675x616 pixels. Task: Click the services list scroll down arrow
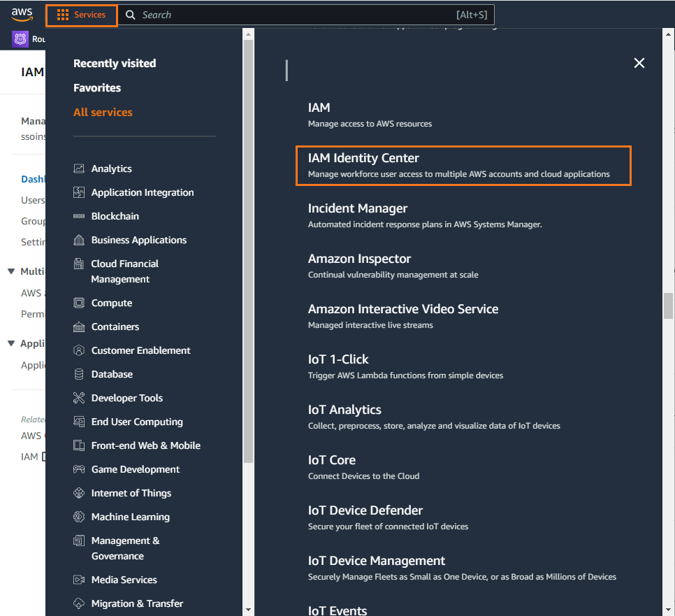coord(668,610)
